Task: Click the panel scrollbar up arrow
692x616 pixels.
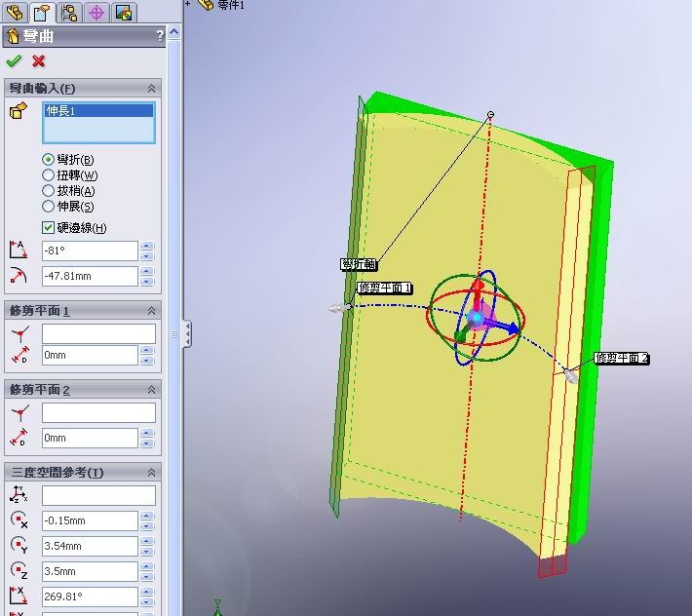Action: 173,33
